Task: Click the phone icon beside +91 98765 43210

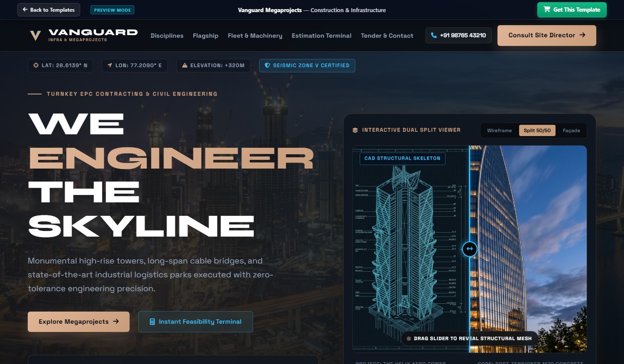Action: (434, 36)
